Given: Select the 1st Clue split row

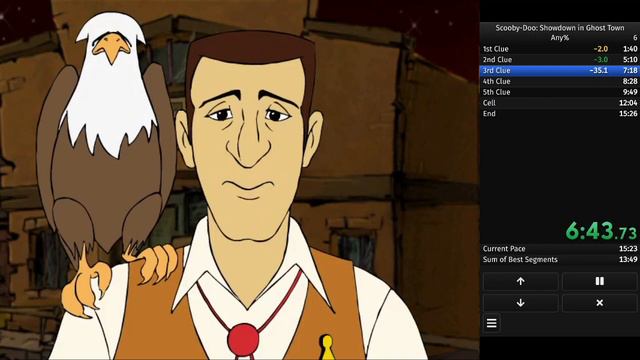Looking at the screenshot, I should click(x=560, y=49).
